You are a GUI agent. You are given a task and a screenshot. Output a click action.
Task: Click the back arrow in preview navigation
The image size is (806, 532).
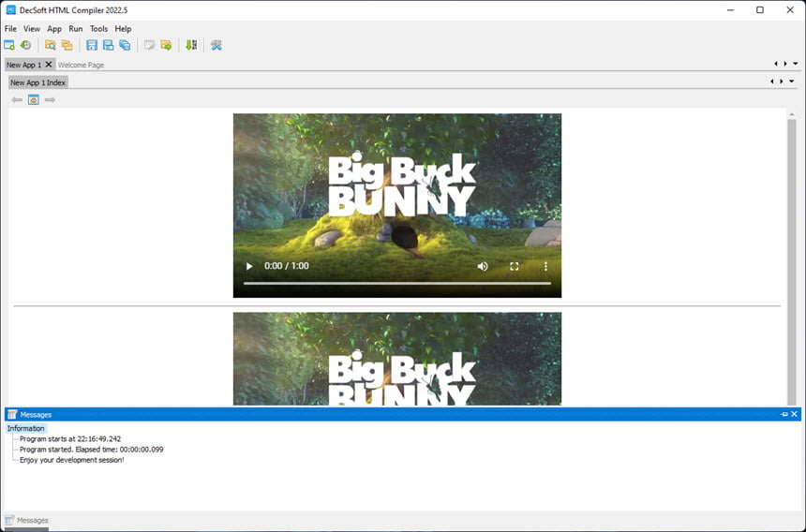point(17,99)
